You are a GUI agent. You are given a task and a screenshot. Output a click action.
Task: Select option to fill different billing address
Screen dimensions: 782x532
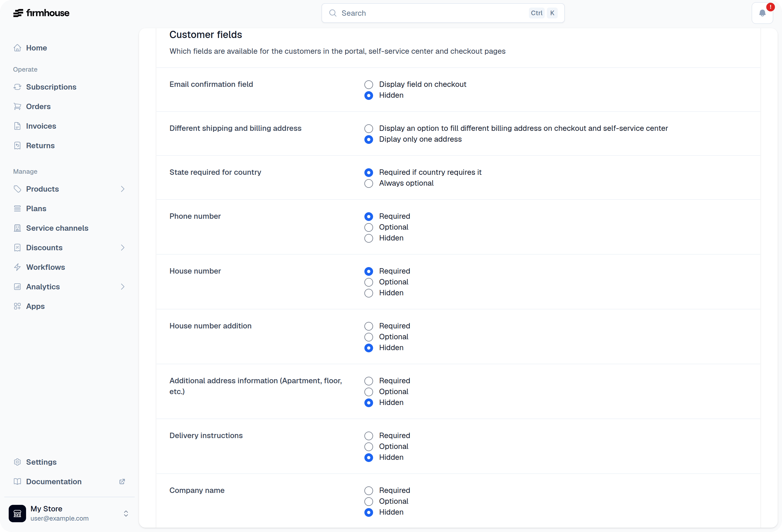coord(369,128)
